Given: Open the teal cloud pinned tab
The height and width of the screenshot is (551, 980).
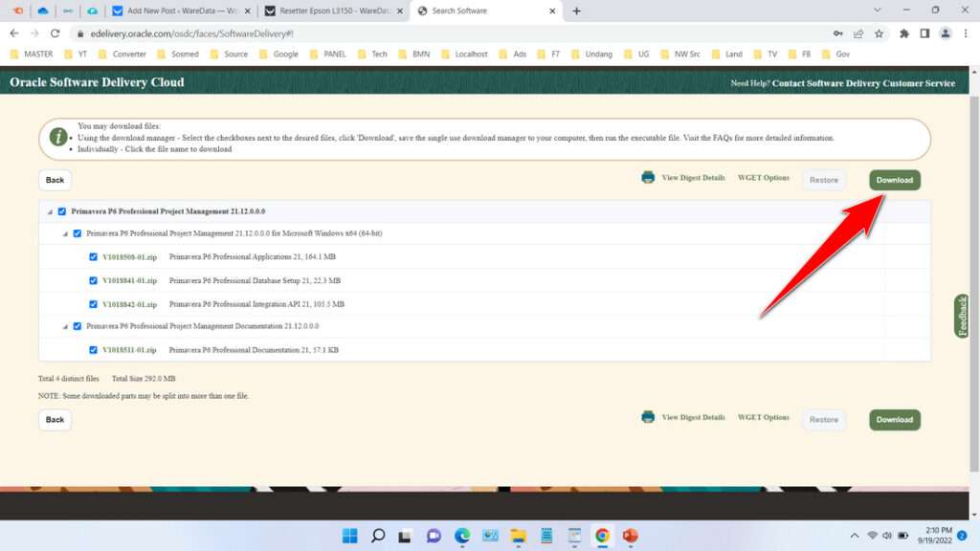Looking at the screenshot, I should coord(93,11).
